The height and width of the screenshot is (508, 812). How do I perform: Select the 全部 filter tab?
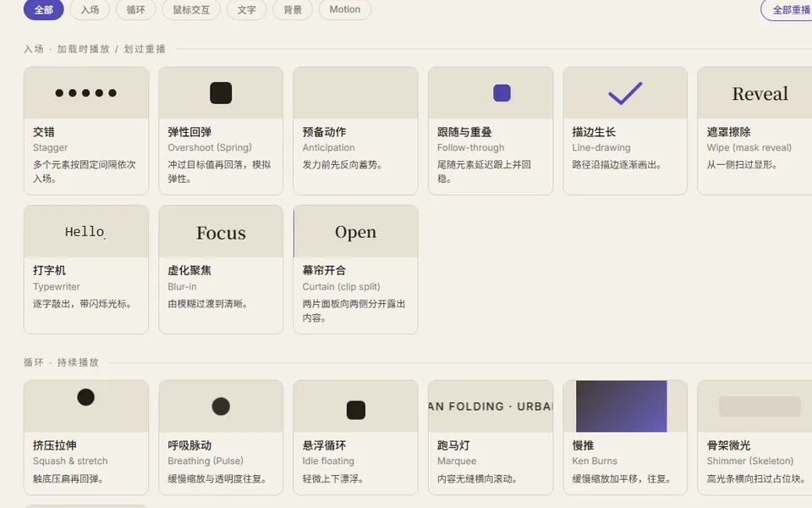coord(43,9)
